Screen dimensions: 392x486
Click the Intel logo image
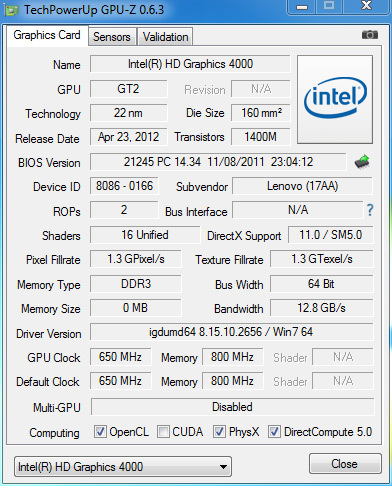(x=335, y=99)
